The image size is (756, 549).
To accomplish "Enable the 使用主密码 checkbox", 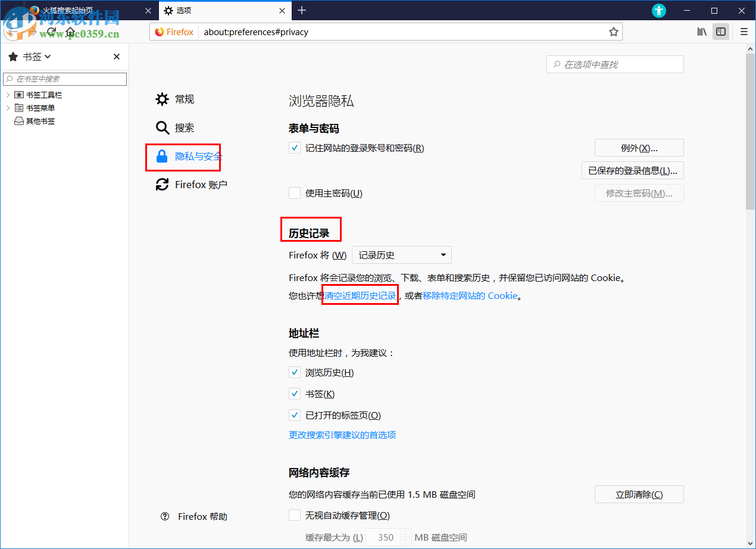I will click(294, 192).
